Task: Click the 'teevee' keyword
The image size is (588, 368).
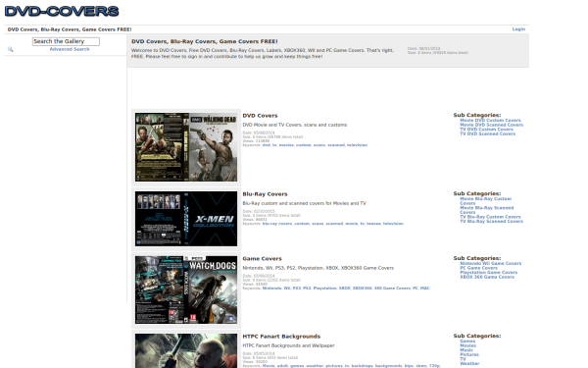Action: point(373,224)
